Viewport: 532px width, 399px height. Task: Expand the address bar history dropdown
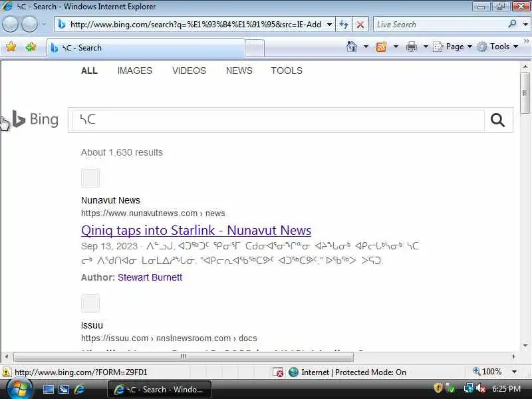(x=329, y=25)
